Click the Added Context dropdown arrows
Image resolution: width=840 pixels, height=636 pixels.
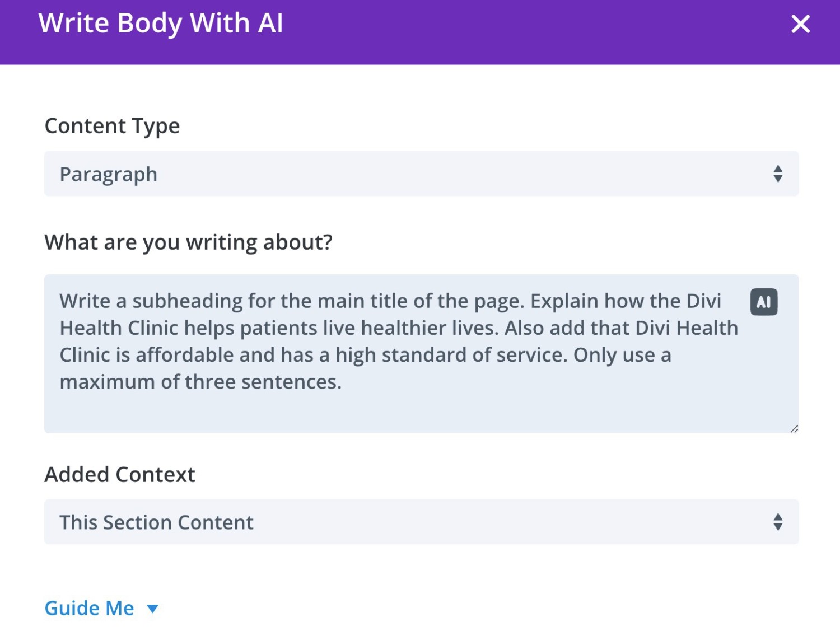point(778,522)
